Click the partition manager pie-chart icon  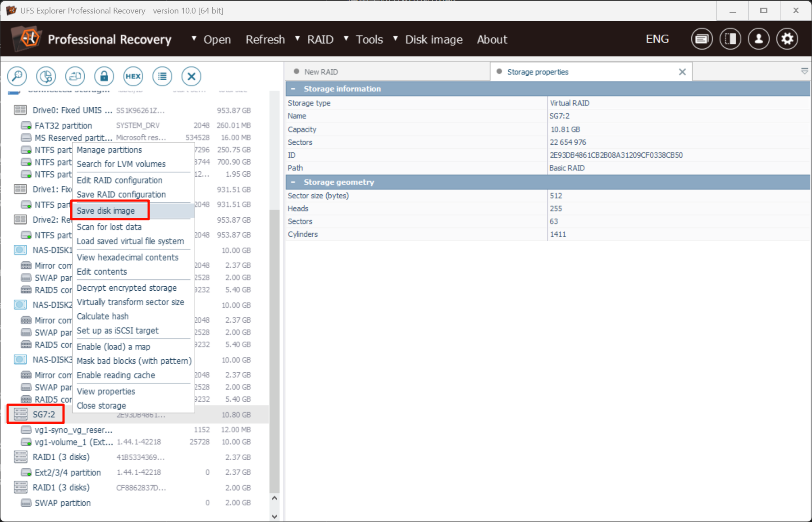coord(46,76)
